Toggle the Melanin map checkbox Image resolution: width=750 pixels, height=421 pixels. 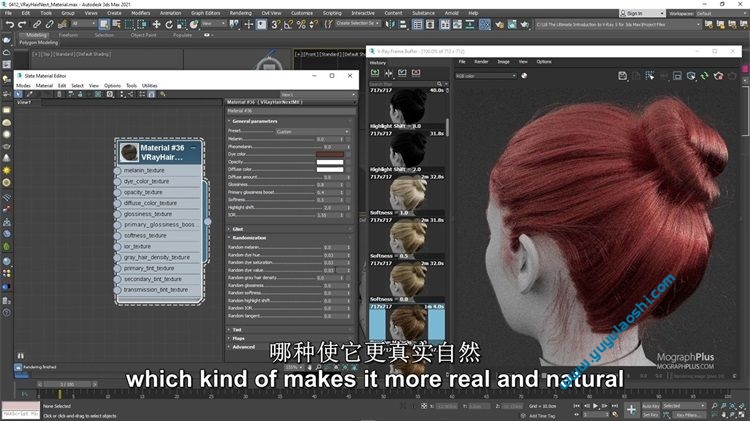click(348, 139)
